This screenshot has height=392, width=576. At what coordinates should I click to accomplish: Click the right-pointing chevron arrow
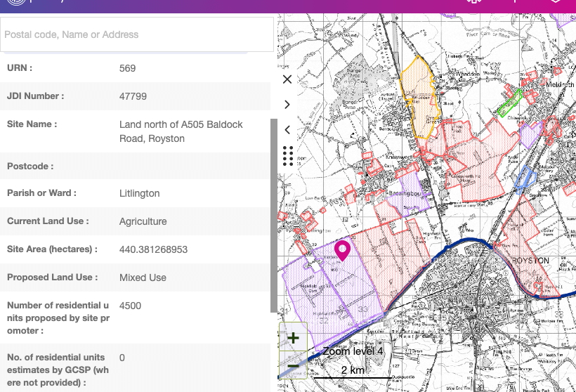(x=287, y=105)
